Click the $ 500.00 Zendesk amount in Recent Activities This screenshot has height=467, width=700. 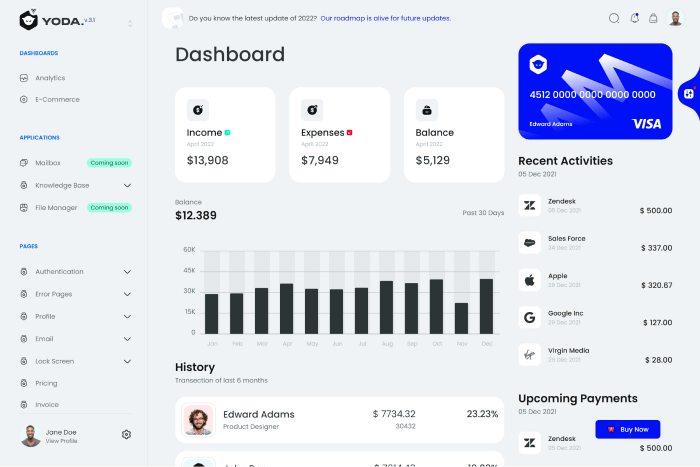pyautogui.click(x=656, y=210)
